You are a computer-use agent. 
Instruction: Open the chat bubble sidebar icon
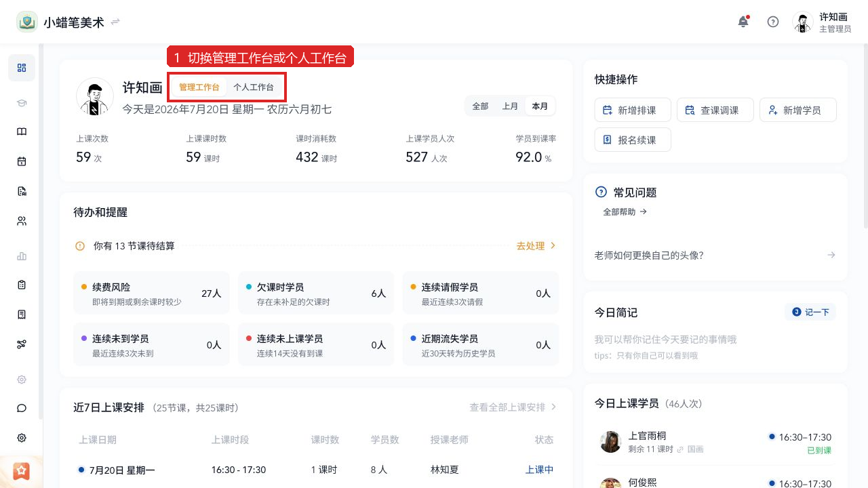tap(22, 408)
